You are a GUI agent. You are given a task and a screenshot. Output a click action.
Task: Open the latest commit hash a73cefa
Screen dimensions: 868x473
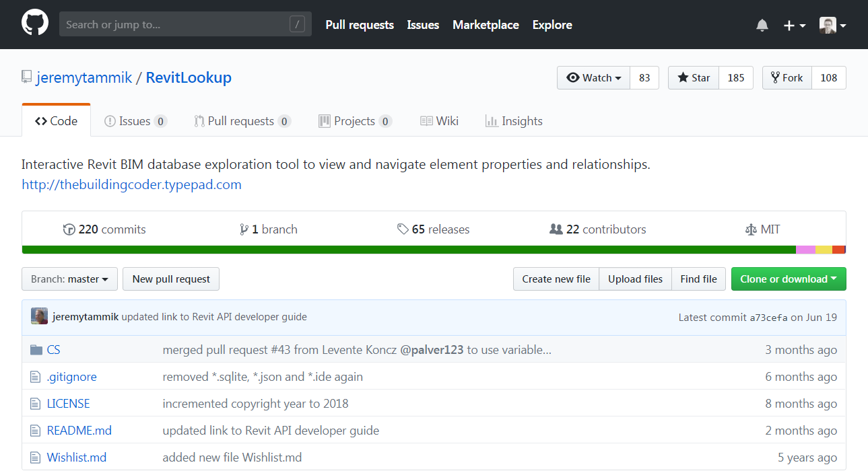(x=768, y=318)
